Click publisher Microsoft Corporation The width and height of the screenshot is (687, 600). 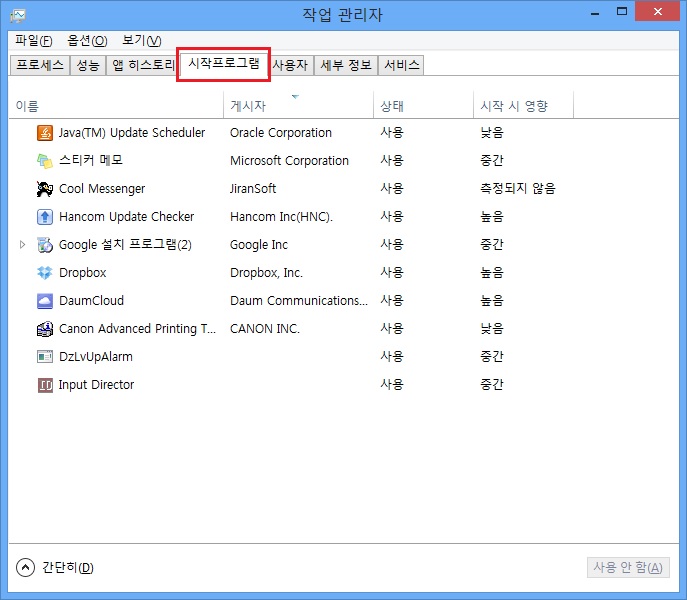click(289, 160)
